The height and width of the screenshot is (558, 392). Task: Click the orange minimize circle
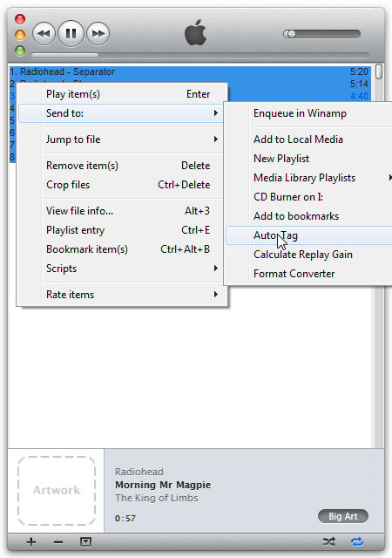click(x=20, y=35)
